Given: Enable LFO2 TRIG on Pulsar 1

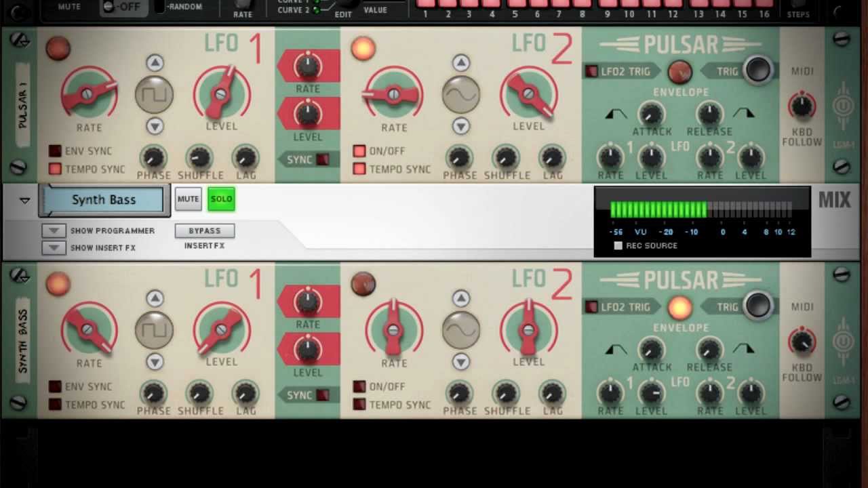Looking at the screenshot, I should coord(591,71).
